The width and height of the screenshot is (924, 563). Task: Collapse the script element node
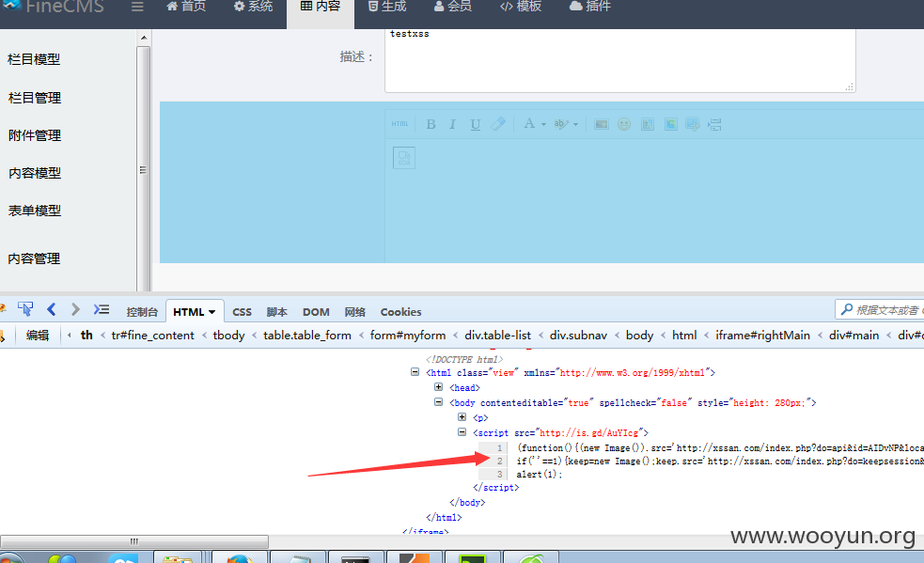pyautogui.click(x=462, y=431)
